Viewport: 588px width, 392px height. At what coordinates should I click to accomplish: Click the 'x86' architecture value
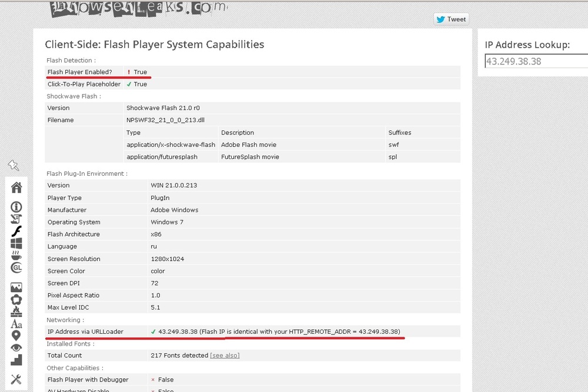[x=156, y=234]
